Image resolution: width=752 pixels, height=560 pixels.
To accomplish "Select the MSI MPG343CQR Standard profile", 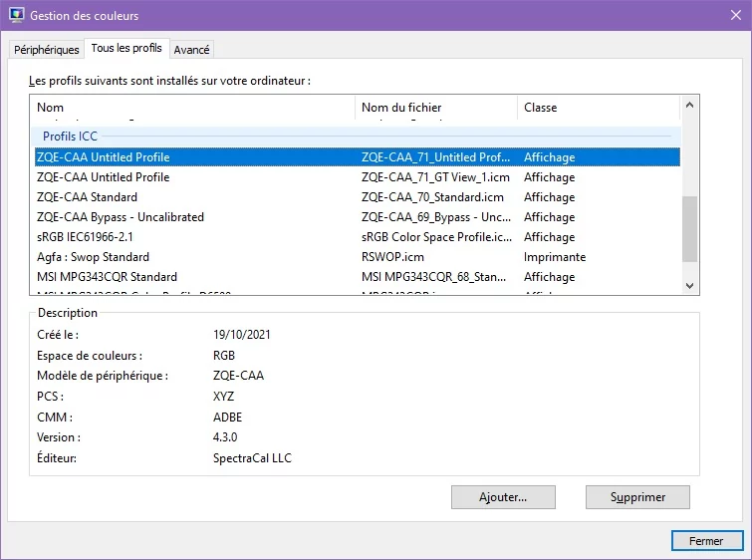I will [x=358, y=277].
